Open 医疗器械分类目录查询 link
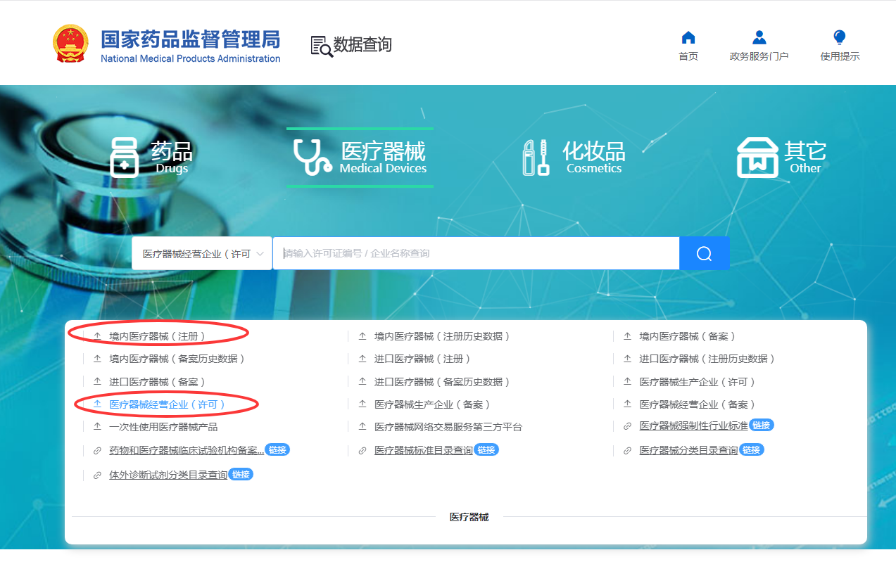 tap(688, 450)
